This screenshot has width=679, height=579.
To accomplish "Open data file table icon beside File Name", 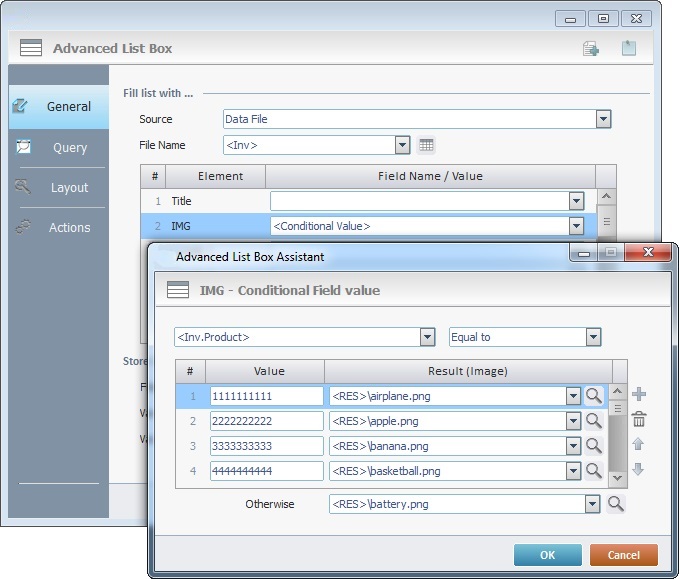I will pos(427,145).
